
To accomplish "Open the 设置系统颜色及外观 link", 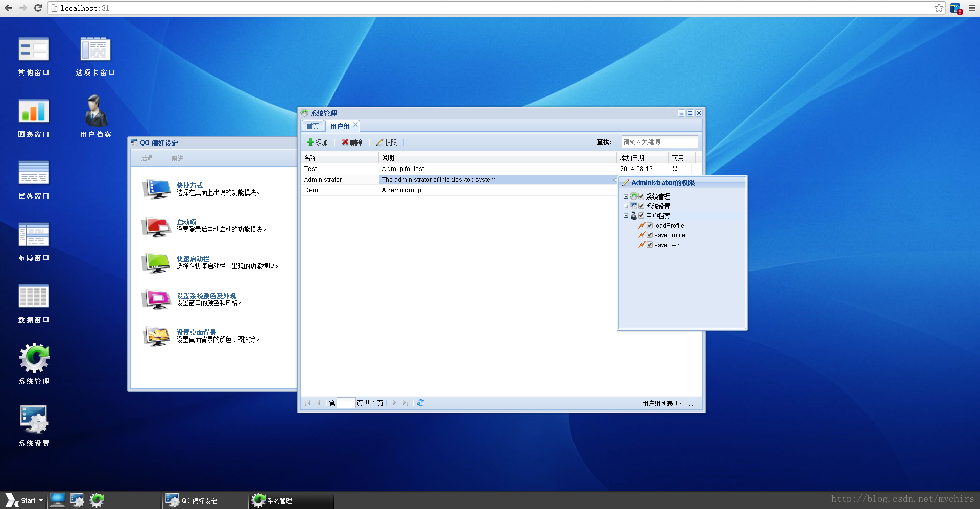I will click(x=206, y=296).
